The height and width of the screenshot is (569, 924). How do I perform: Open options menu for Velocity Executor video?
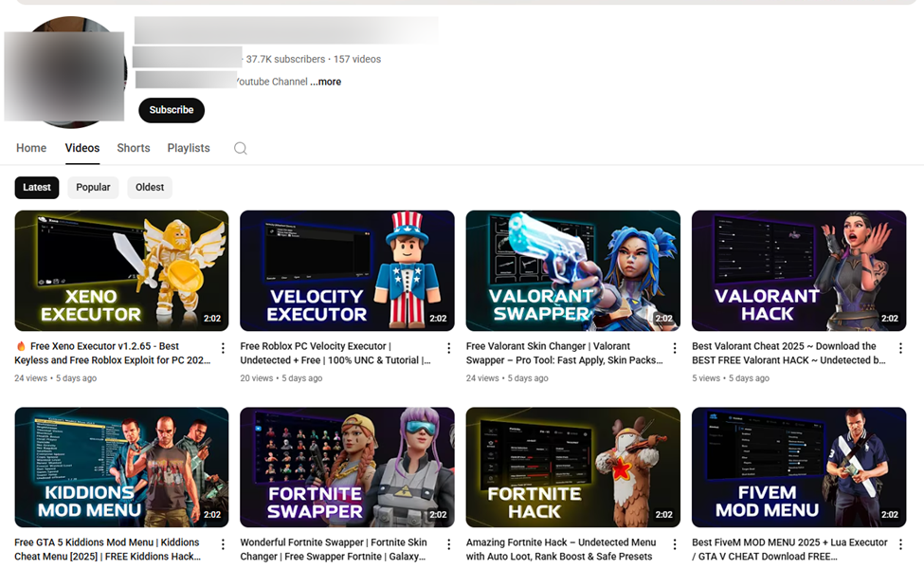449,349
